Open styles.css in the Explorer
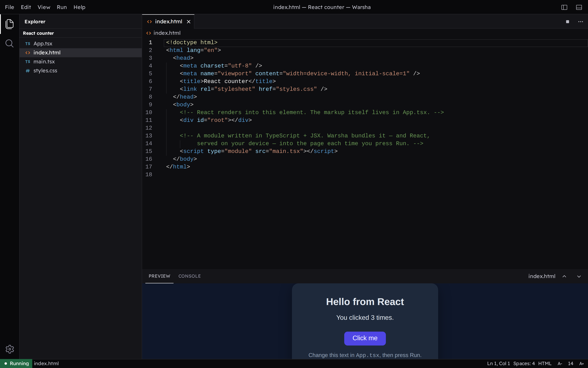This screenshot has height=368, width=588. pos(81,71)
